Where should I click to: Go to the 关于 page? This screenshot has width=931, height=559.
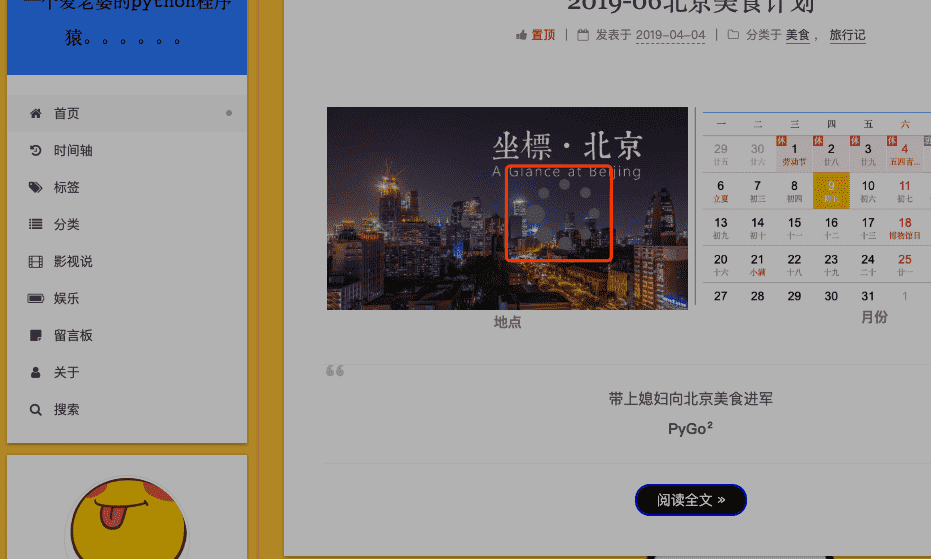(x=66, y=373)
